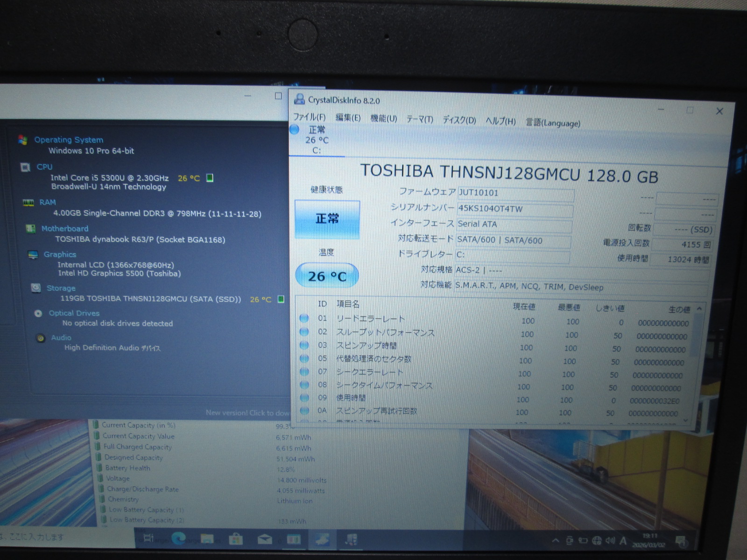Screen dimensions: 747x560
Task: Click the CPU section icon in Speccy
Action: point(26,167)
